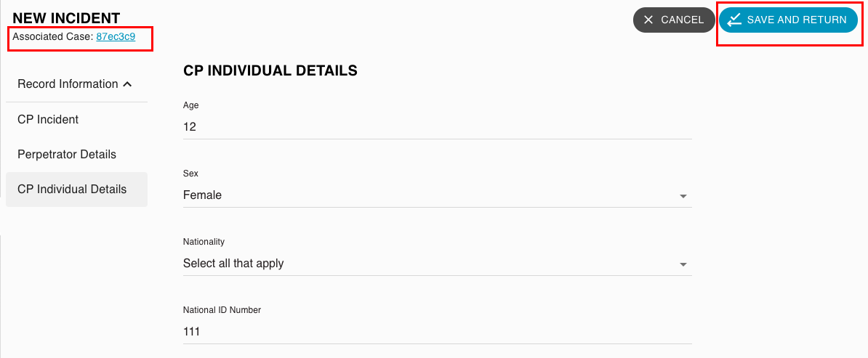The width and height of the screenshot is (868, 358).
Task: Click the CP INDIVIDUAL DETAILS form heading
Action: coord(270,71)
